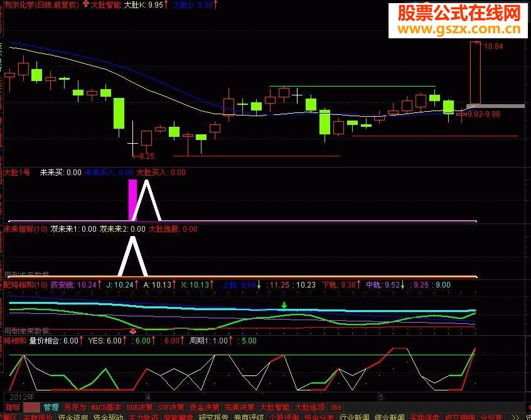
Task: Click the 周期1: 1.00 readout
Action: tap(208, 341)
